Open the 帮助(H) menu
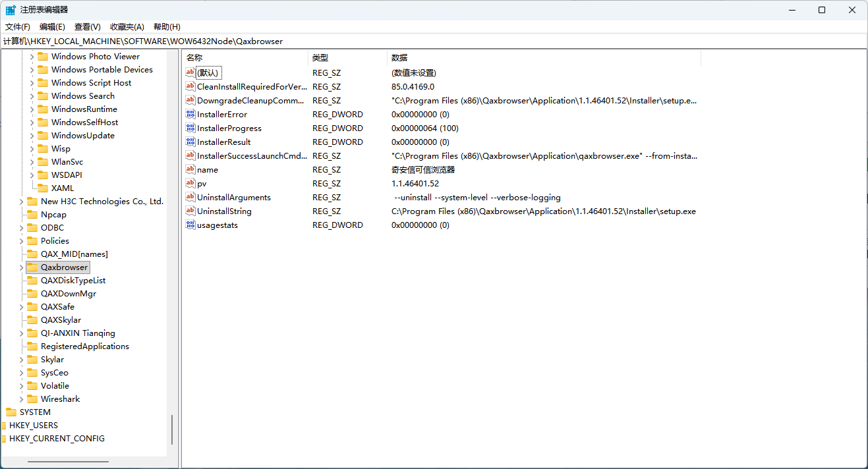Screen dimensions: 868x469 pos(167,27)
